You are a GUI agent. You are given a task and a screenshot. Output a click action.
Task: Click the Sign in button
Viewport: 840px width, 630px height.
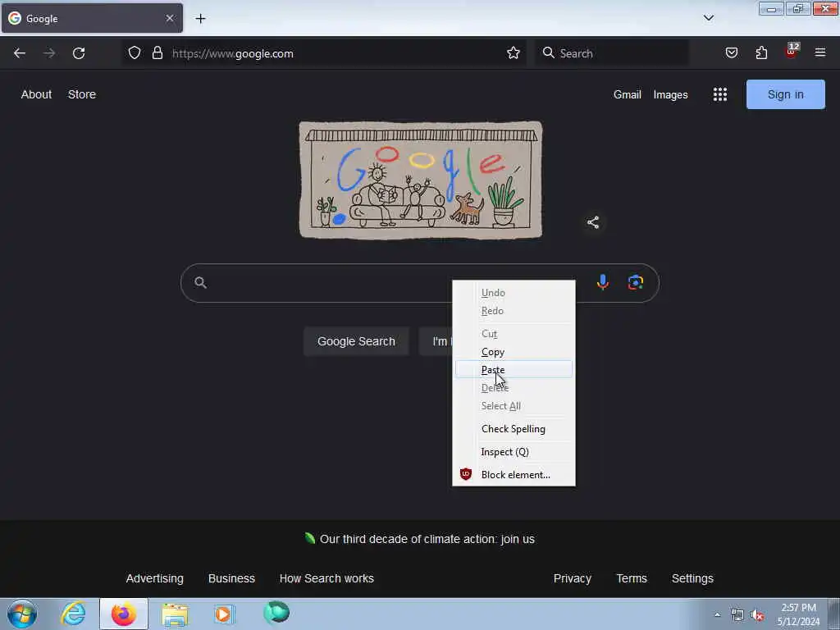point(785,94)
